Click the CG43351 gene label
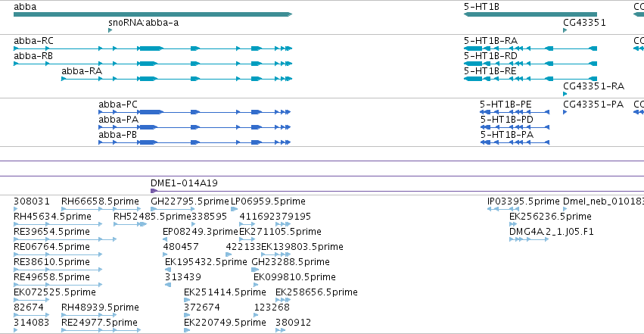Image resolution: width=644 pixels, height=334 pixels. pos(584,23)
